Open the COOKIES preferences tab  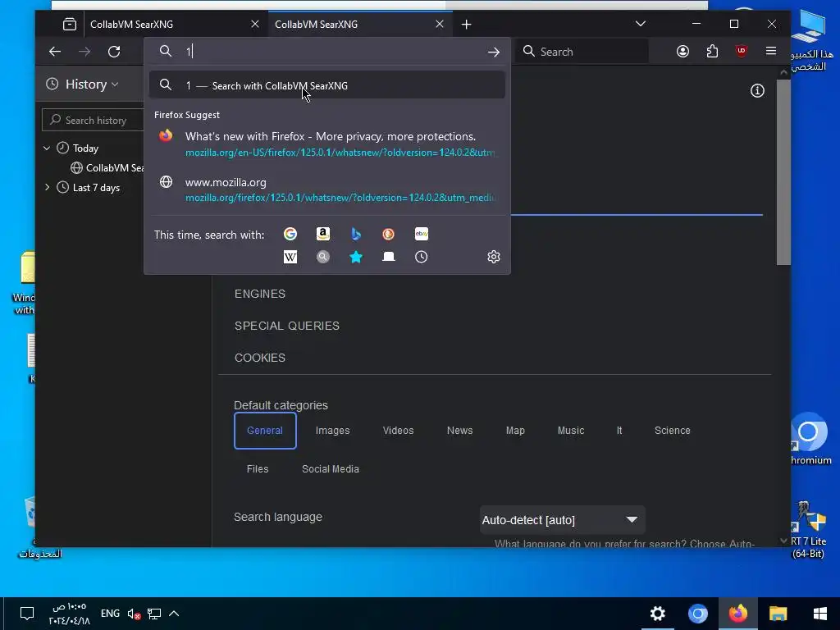260,358
